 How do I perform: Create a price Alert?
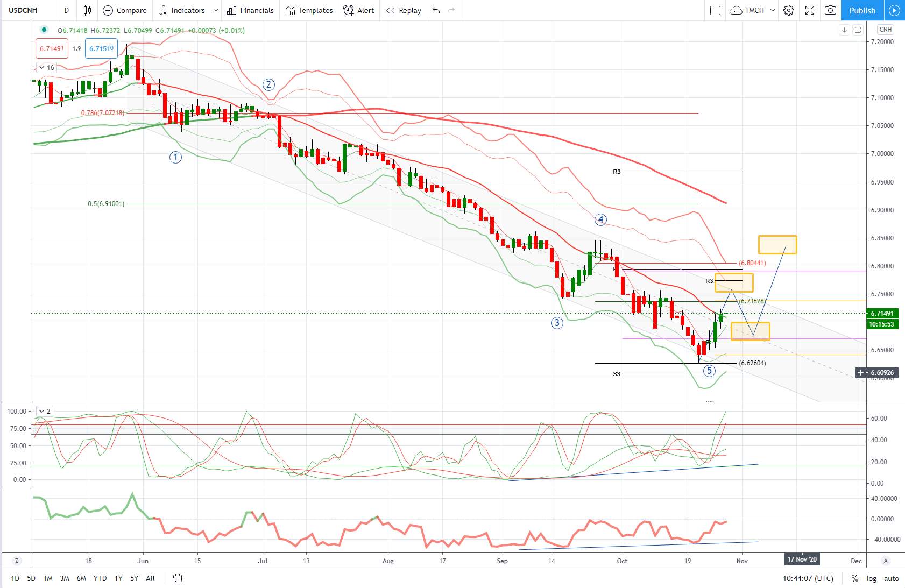pyautogui.click(x=358, y=10)
